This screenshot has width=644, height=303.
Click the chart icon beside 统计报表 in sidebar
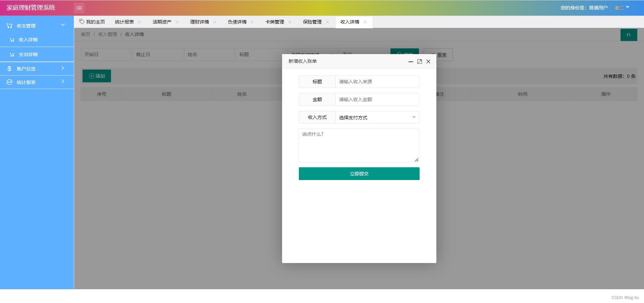pos(9,82)
